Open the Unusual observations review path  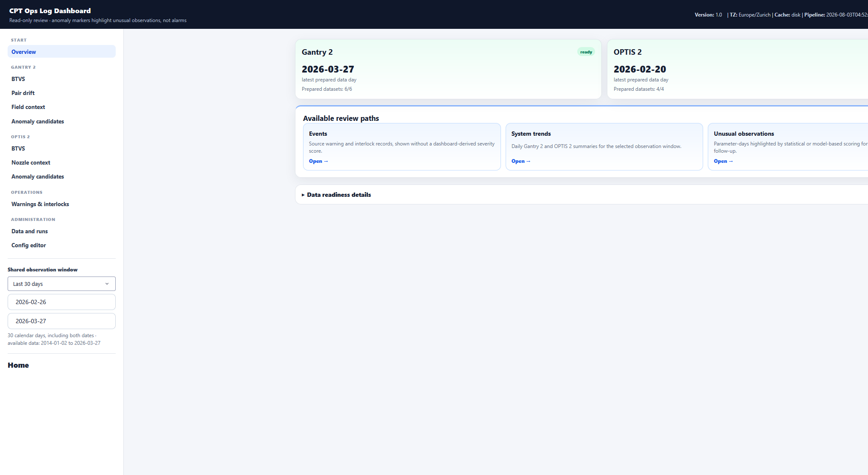coord(723,161)
